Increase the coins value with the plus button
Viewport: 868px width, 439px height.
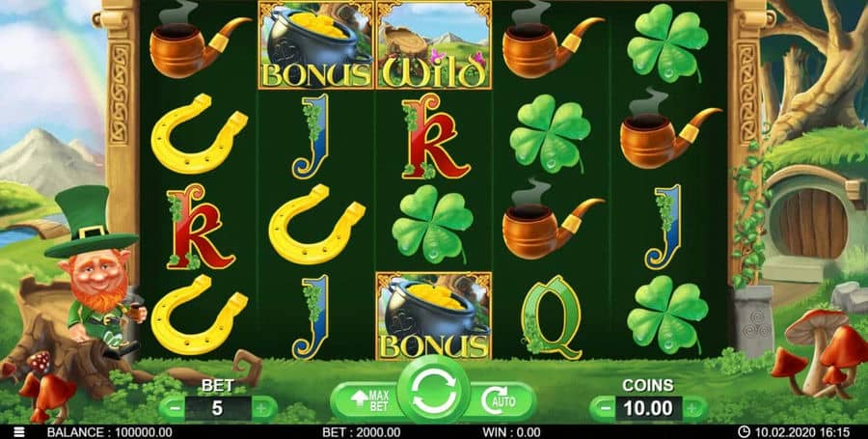pyautogui.click(x=692, y=409)
